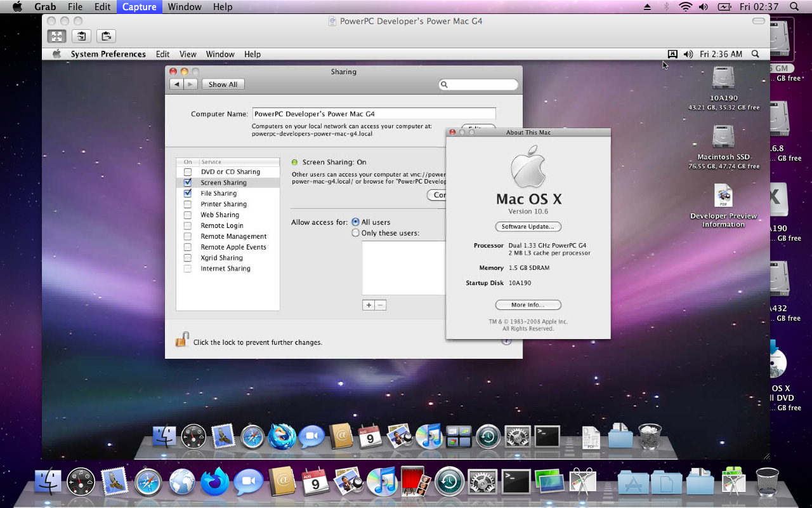Viewport: 812px width, 508px height.
Task: Open the local volume menu in menu bar
Action: [x=703, y=7]
